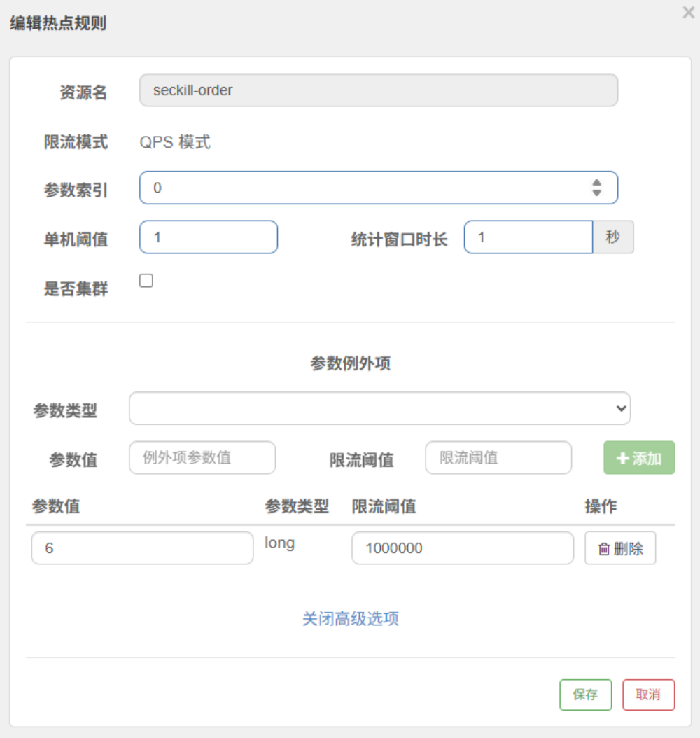
Task: Click the long parameter type cell
Action: (x=280, y=543)
